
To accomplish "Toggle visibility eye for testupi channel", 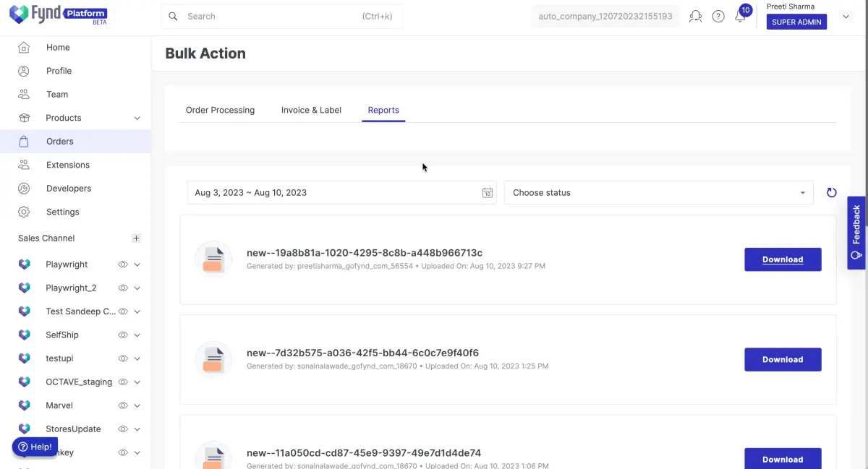I will click(x=123, y=358).
